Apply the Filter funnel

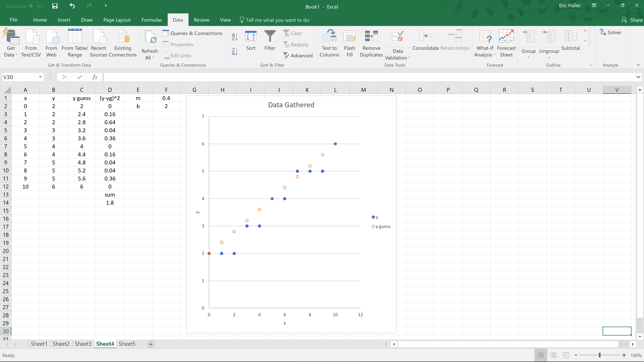(270, 40)
